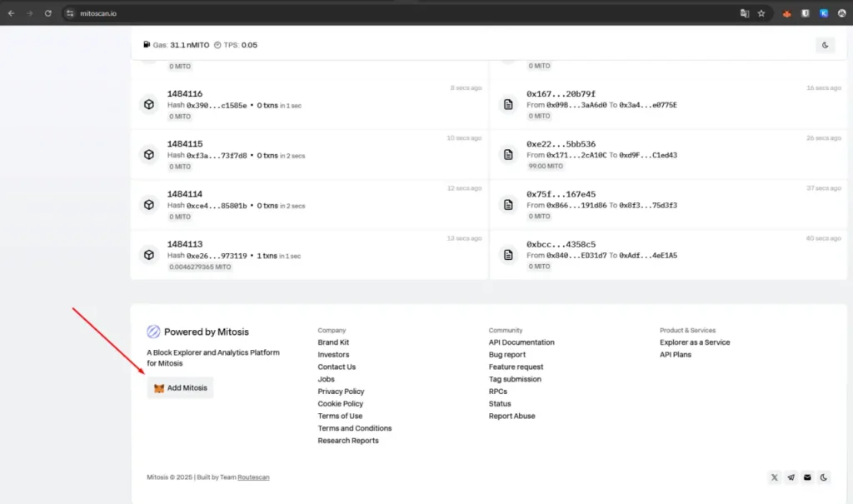The width and height of the screenshot is (853, 504).
Task: Open Explorer as a Service link
Action: tap(695, 342)
